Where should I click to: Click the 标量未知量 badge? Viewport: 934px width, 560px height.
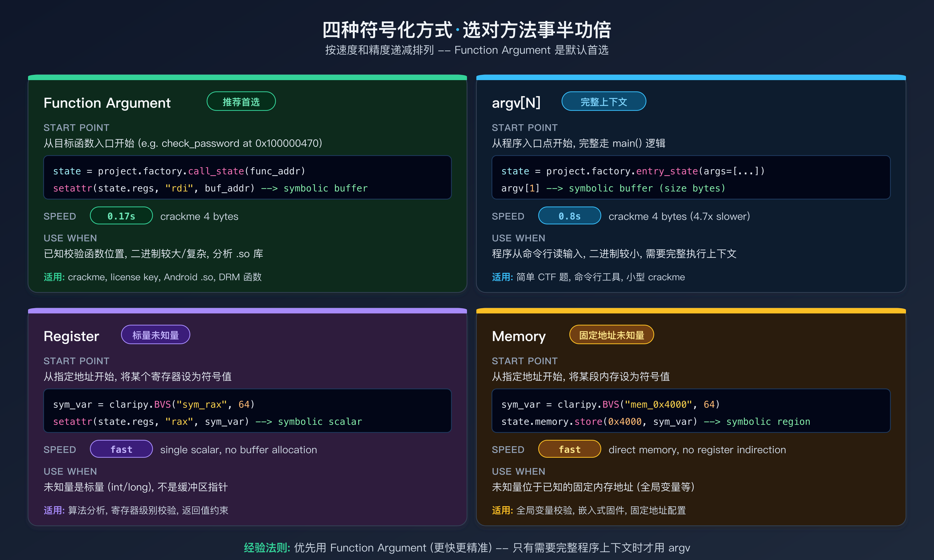tap(155, 335)
